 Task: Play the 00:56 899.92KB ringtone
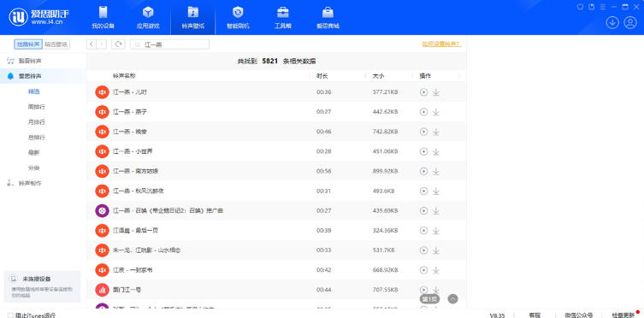tap(423, 171)
